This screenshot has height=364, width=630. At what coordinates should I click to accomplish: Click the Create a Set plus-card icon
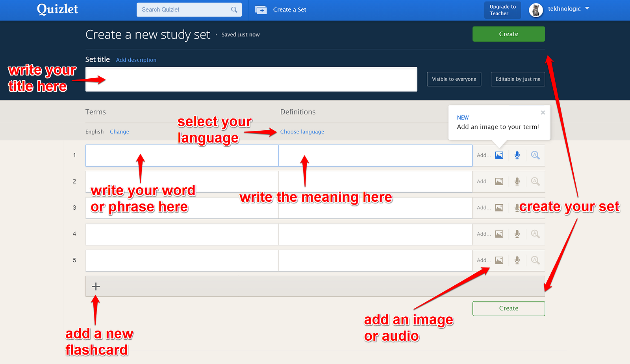tap(261, 10)
